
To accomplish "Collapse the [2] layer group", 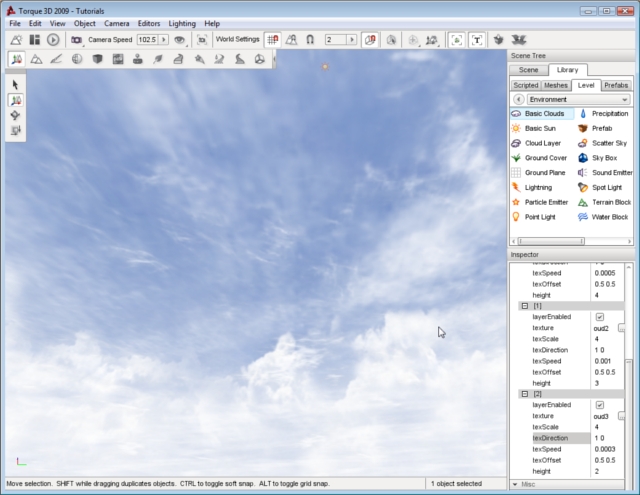I will (523, 394).
